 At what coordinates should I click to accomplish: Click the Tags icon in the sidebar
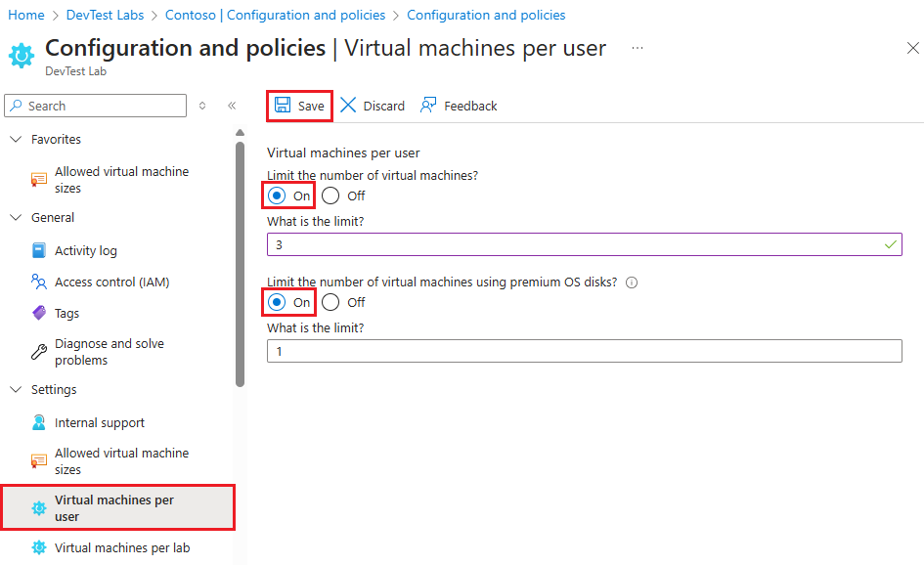coord(37,313)
